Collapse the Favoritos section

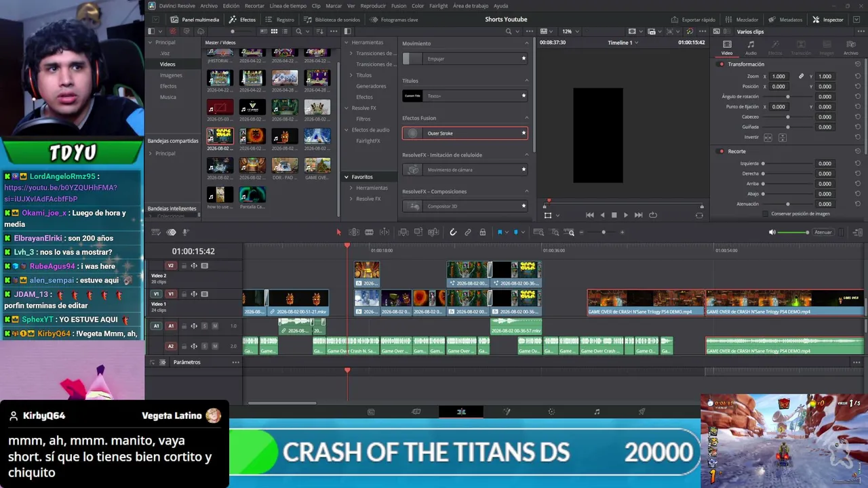click(x=346, y=177)
